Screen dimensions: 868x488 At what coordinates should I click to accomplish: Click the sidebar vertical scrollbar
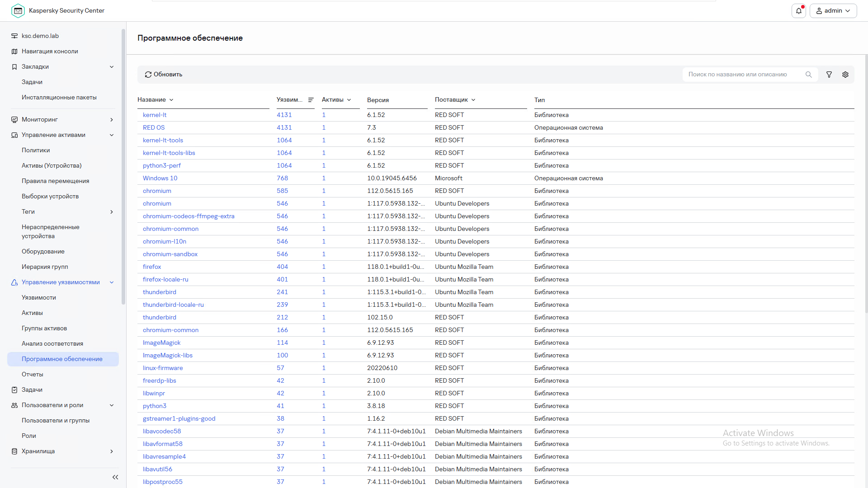point(123,167)
